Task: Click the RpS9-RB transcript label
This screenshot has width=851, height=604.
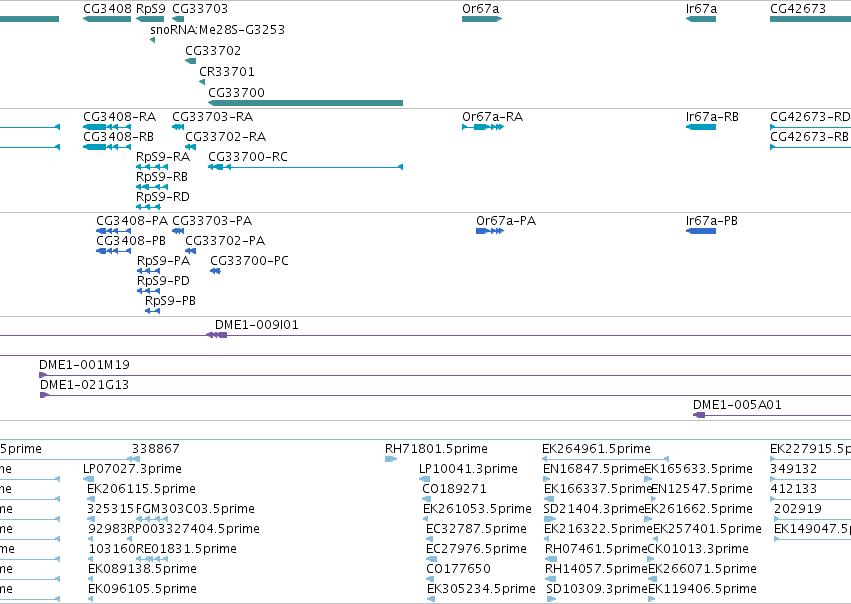Action: click(162, 177)
